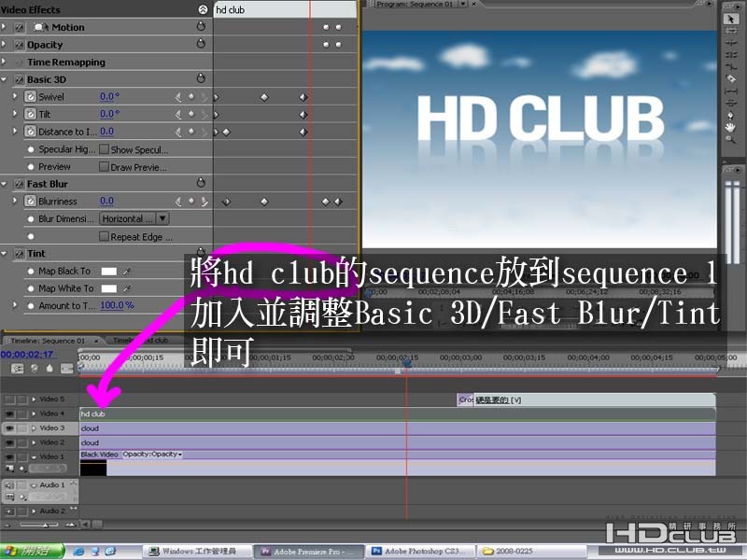Pick the Track Select tool
This screenshot has width=747, height=560.
tap(730, 31)
